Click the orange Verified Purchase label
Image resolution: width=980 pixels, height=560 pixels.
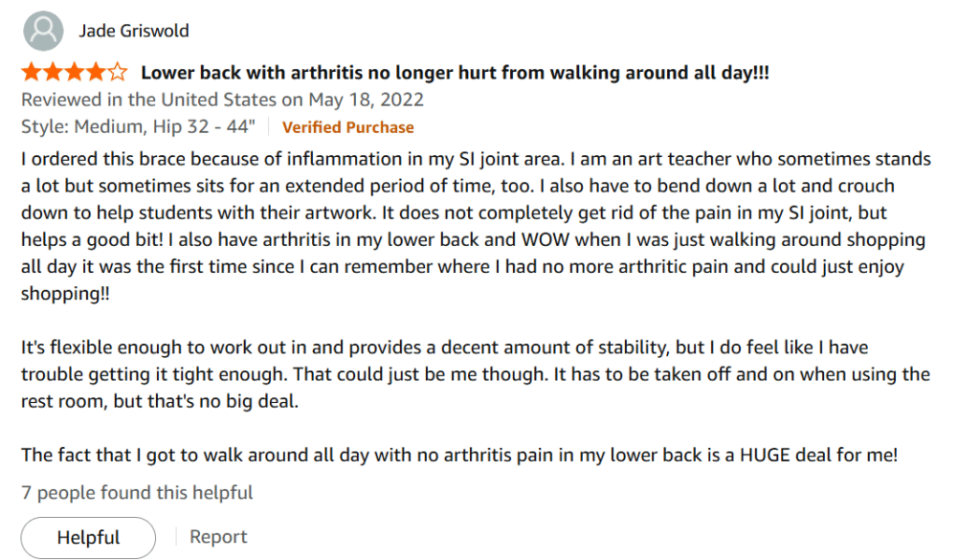click(347, 127)
